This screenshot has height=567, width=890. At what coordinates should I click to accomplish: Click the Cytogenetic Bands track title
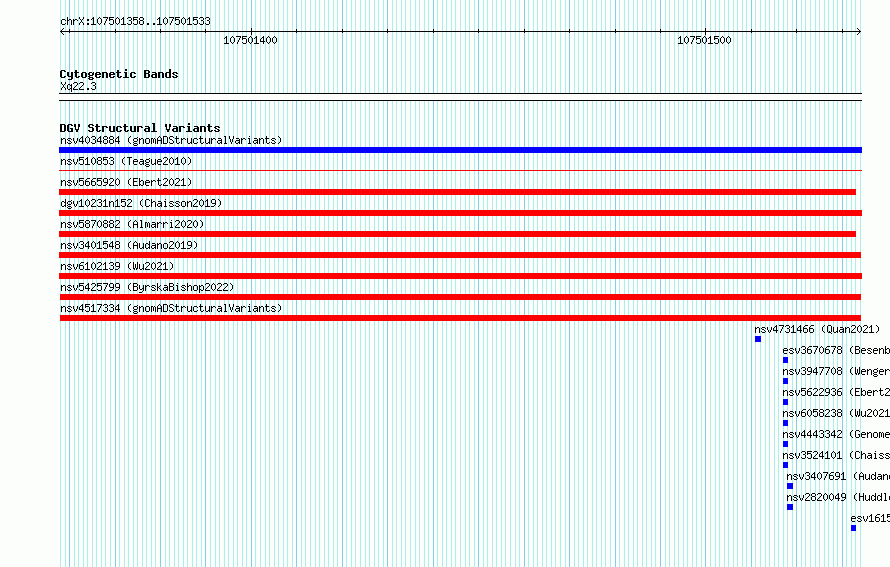pos(119,74)
